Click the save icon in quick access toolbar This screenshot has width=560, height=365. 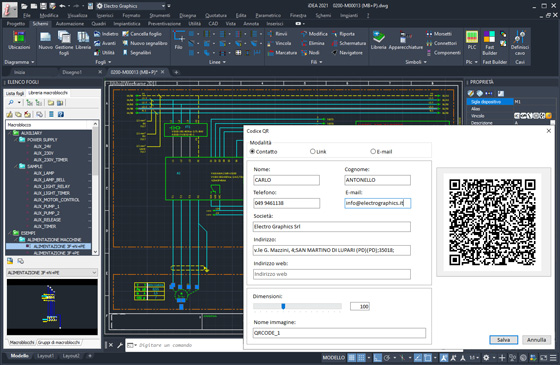pos(43,6)
